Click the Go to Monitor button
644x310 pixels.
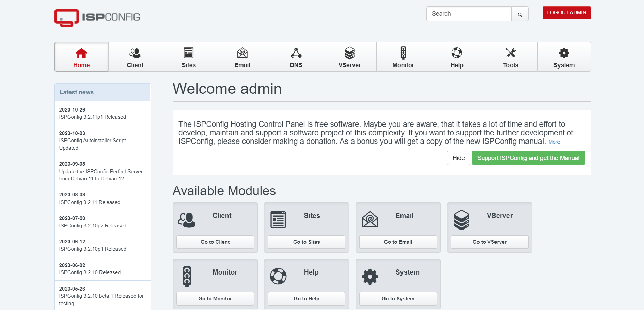pos(215,299)
